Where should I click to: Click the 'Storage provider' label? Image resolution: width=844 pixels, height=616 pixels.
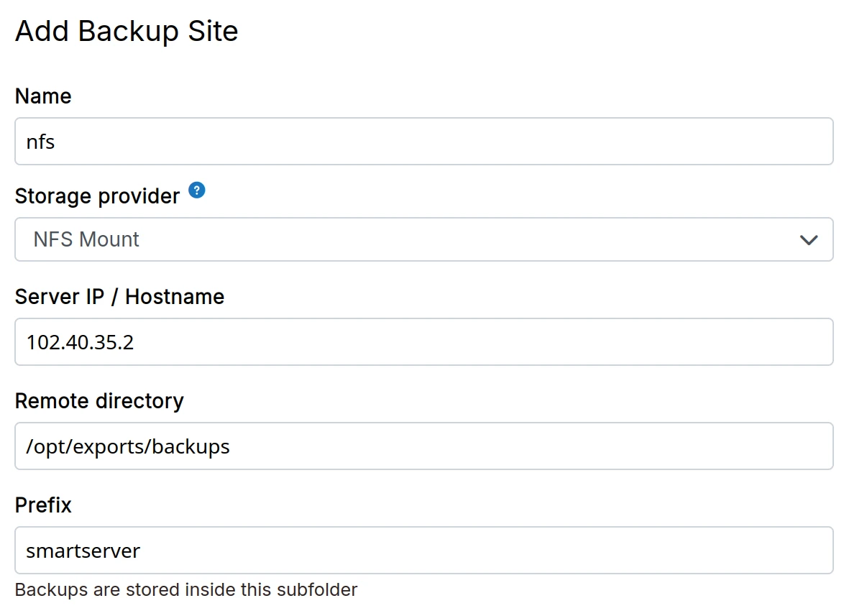coord(97,196)
